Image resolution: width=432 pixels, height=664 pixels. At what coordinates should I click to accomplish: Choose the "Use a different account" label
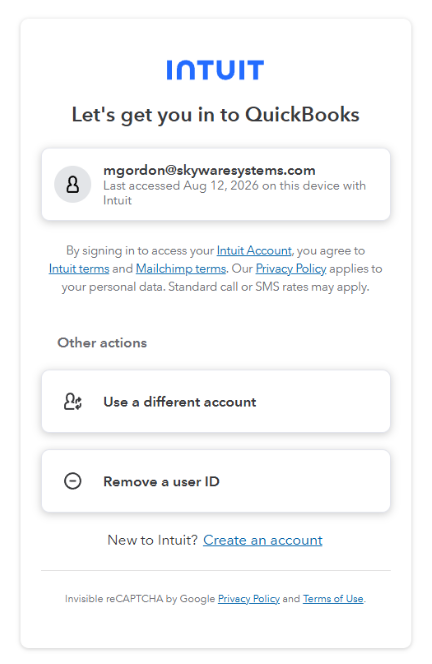pyautogui.click(x=180, y=401)
